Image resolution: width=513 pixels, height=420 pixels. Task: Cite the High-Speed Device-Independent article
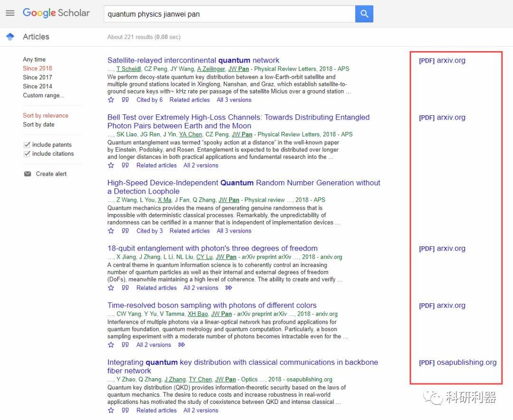point(125,231)
